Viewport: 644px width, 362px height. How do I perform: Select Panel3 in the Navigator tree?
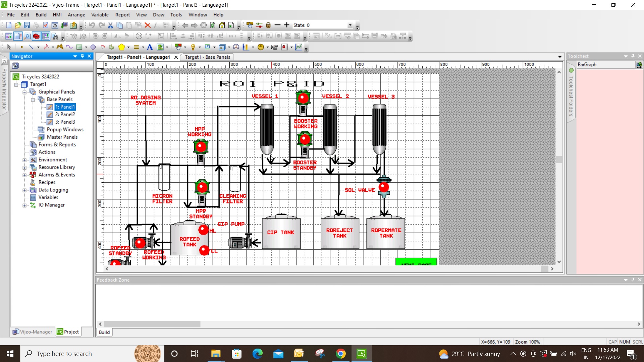(65, 122)
